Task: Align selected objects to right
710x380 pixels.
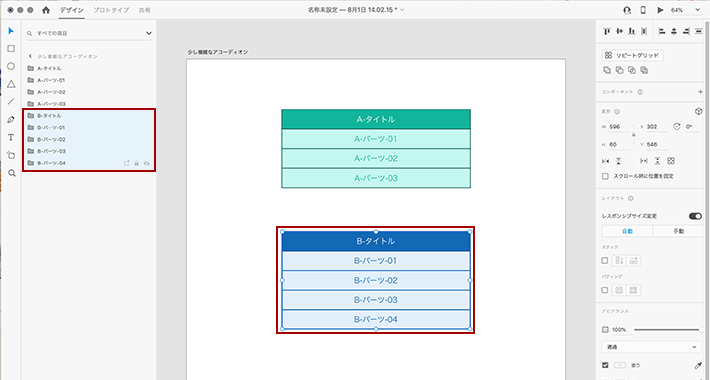Action: pos(686,31)
